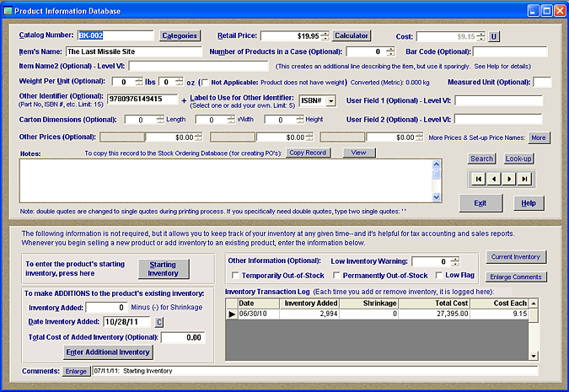Click Enter Additional Inventory button
The width and height of the screenshot is (569, 392).
(x=109, y=352)
